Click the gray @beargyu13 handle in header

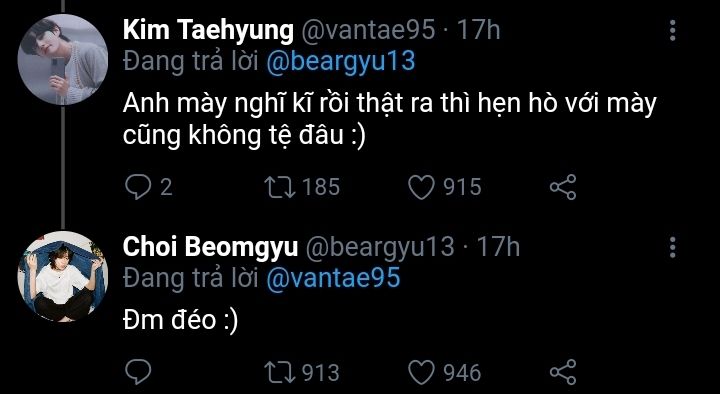(x=380, y=248)
